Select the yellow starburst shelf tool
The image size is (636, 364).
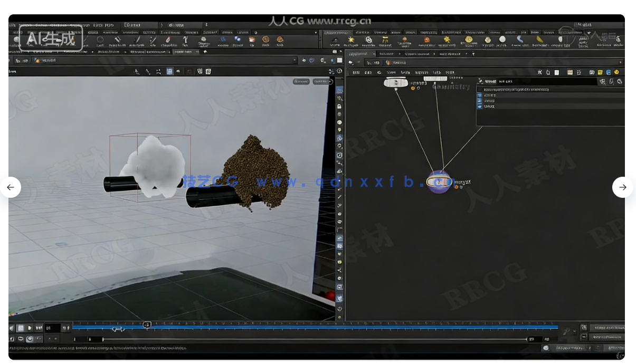coord(350,40)
